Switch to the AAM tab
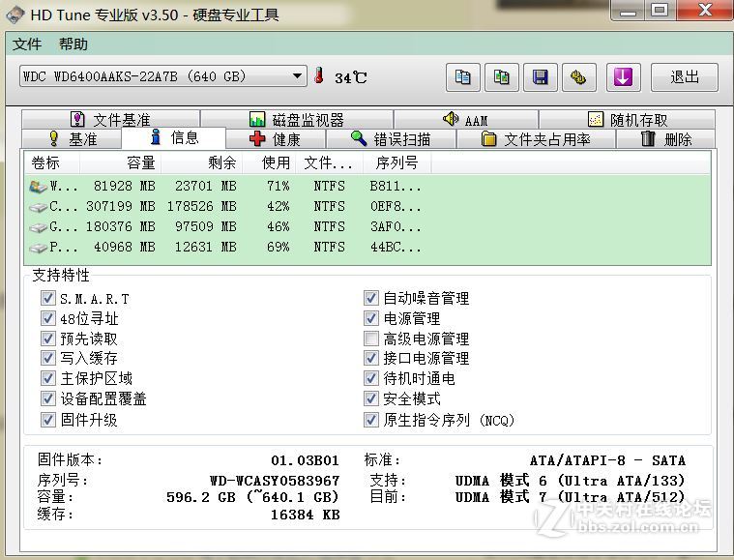Image resolution: width=734 pixels, height=560 pixels. click(x=466, y=119)
